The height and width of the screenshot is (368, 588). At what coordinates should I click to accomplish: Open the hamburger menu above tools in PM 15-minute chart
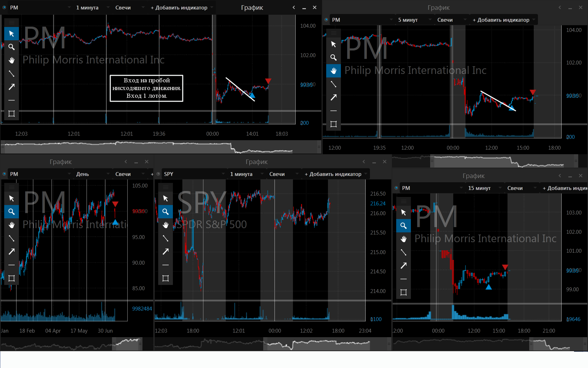pos(404,201)
